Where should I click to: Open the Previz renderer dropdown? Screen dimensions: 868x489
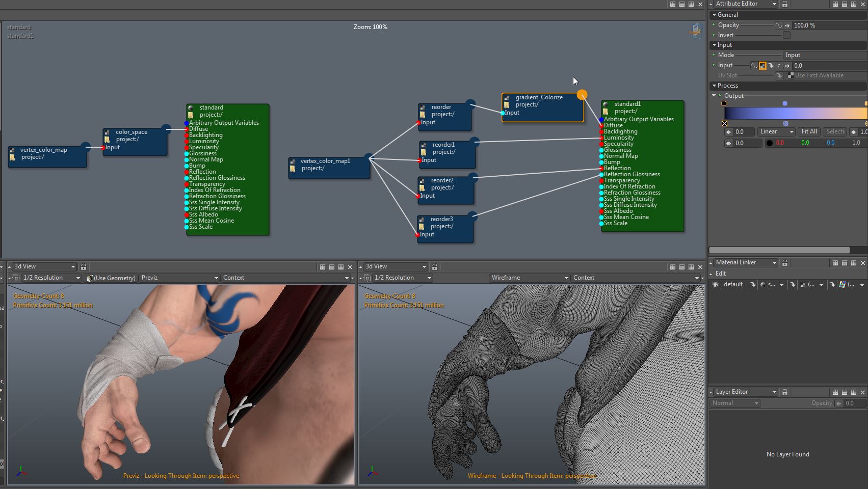pyautogui.click(x=179, y=278)
